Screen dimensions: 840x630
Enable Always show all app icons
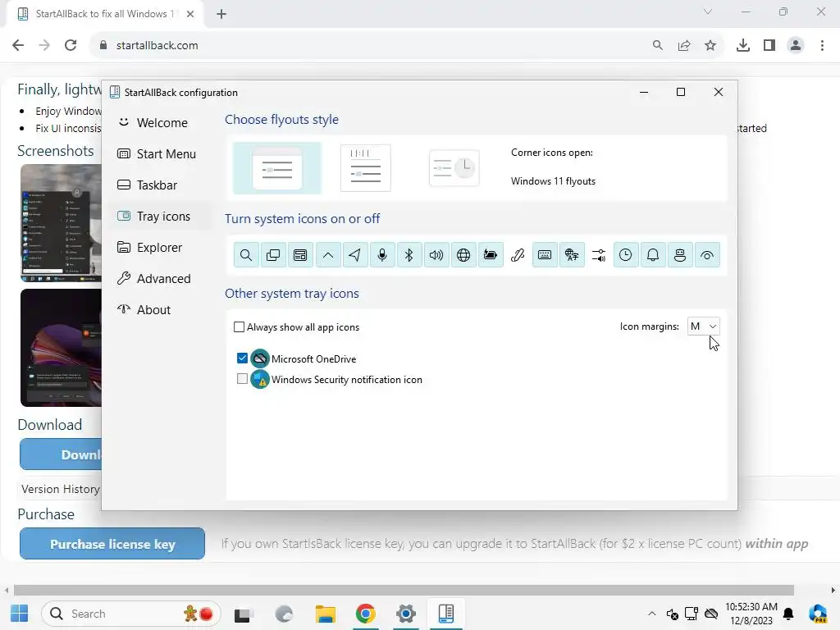coord(239,326)
